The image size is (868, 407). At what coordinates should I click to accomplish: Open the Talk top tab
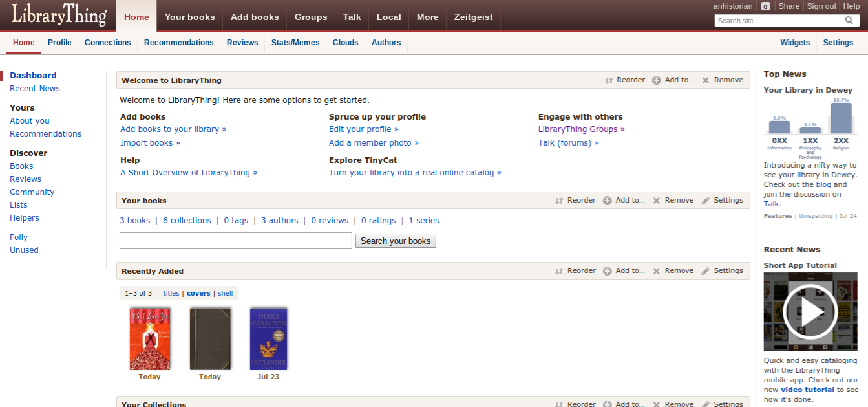352,17
